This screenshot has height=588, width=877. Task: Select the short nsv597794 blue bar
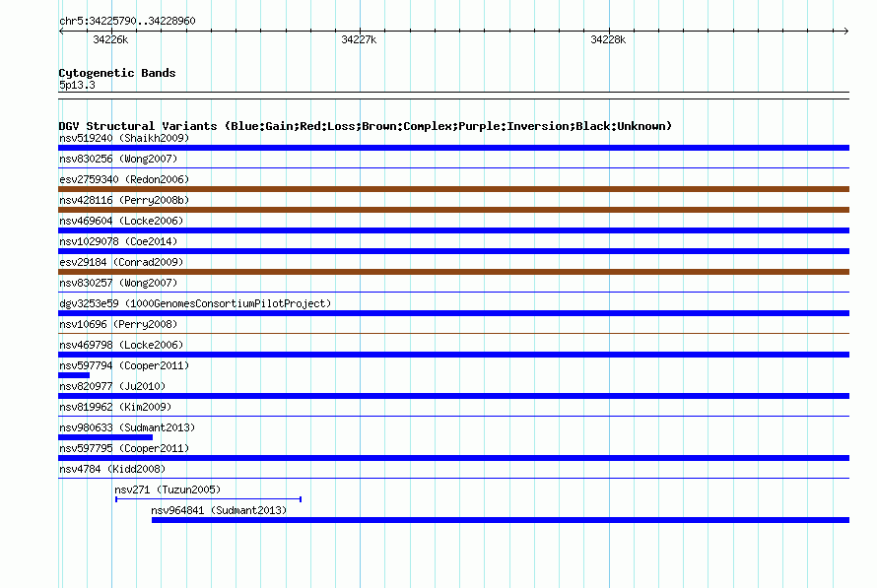click(x=74, y=375)
